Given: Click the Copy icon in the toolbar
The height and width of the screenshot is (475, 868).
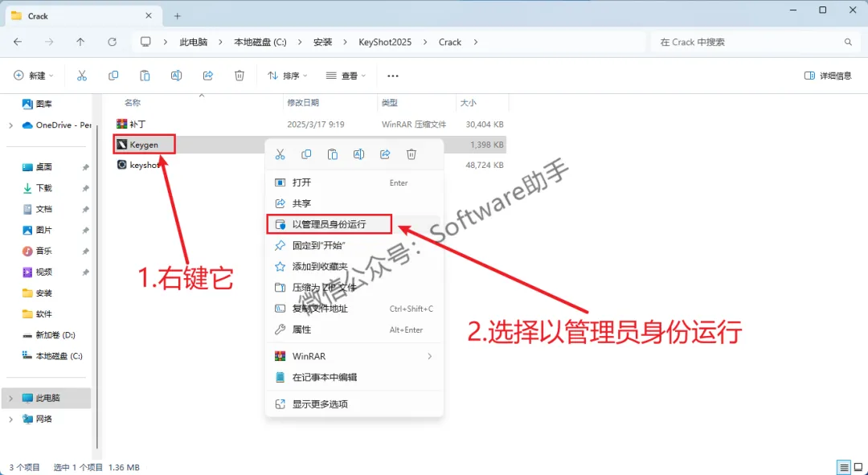Looking at the screenshot, I should pos(113,76).
